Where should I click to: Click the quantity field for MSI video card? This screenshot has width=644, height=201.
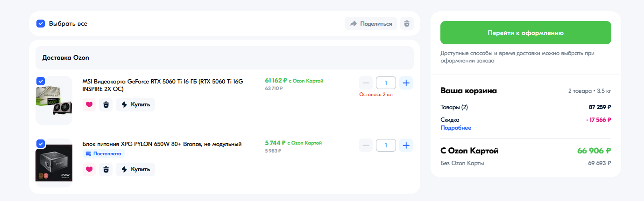click(x=386, y=83)
